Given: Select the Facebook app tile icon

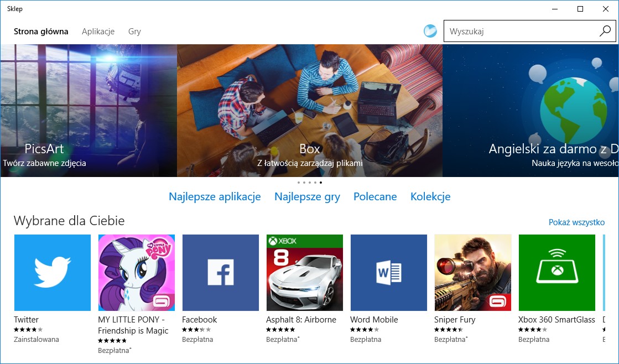Looking at the screenshot, I should click(x=221, y=273).
